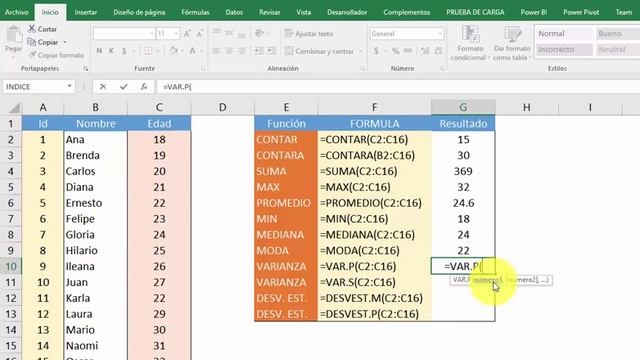Open the font name dropdown

151,33
